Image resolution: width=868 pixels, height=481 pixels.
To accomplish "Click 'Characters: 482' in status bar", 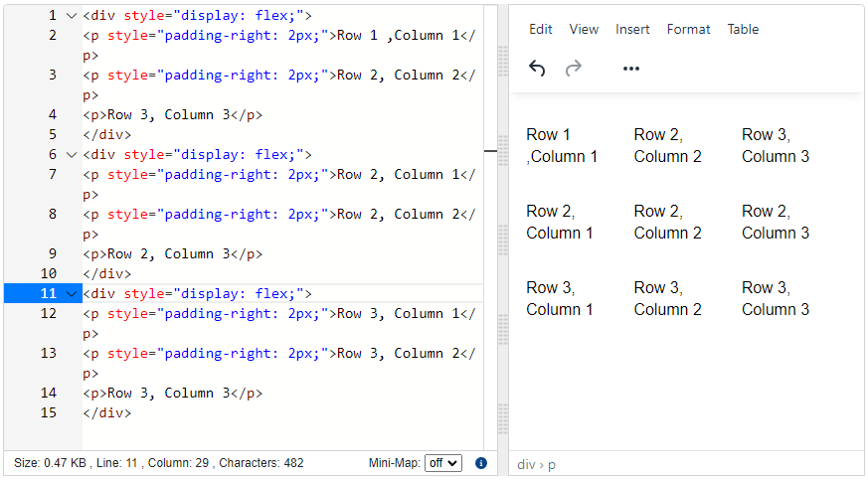I will [261, 463].
